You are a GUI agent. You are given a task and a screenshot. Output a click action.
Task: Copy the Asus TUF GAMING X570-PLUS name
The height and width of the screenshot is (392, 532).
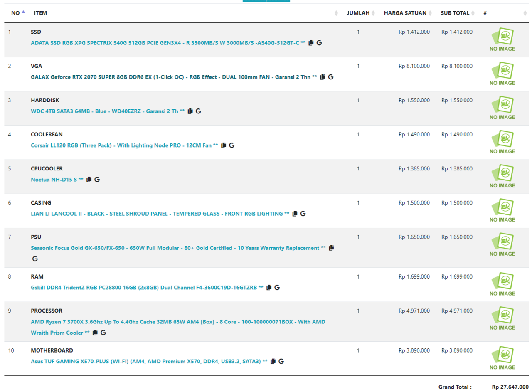tap(273, 361)
